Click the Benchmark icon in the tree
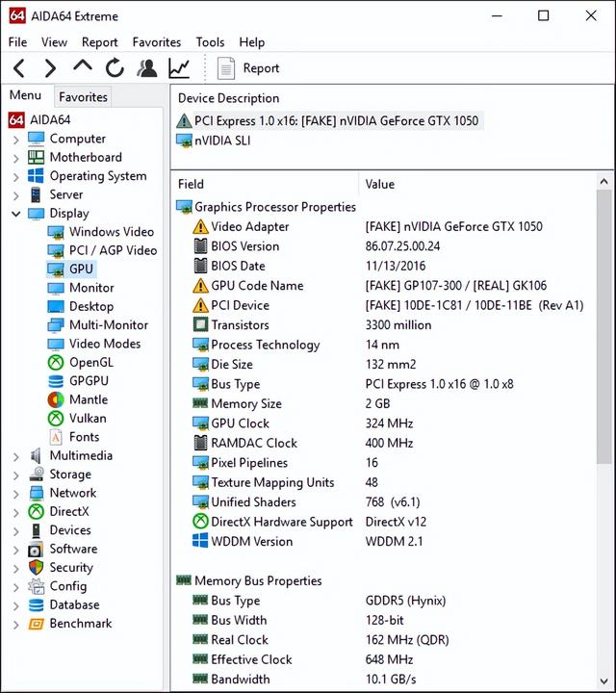 (x=36, y=624)
